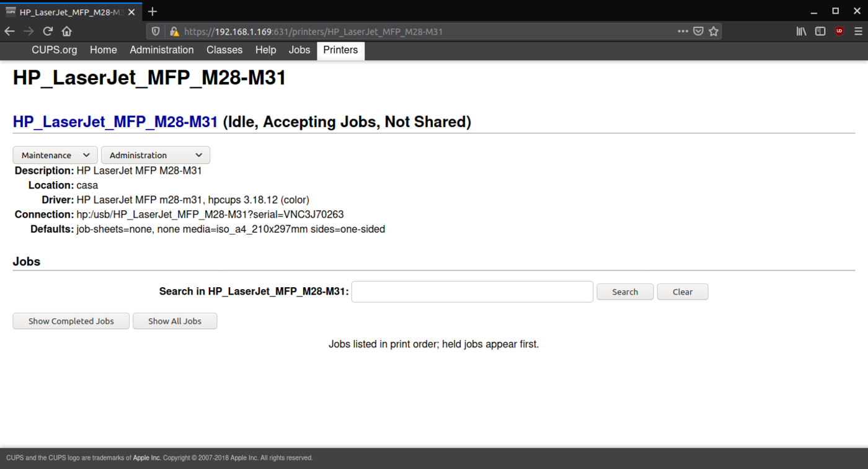Click the Search button

625,292
